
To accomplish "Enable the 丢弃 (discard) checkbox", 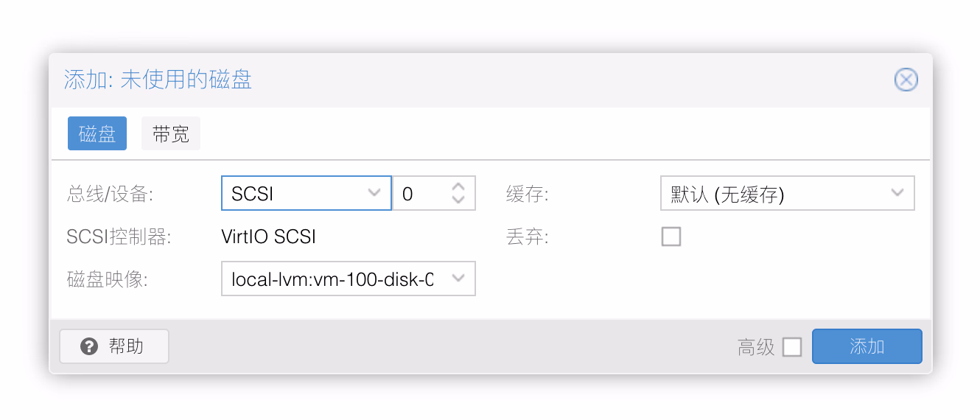I will [671, 237].
